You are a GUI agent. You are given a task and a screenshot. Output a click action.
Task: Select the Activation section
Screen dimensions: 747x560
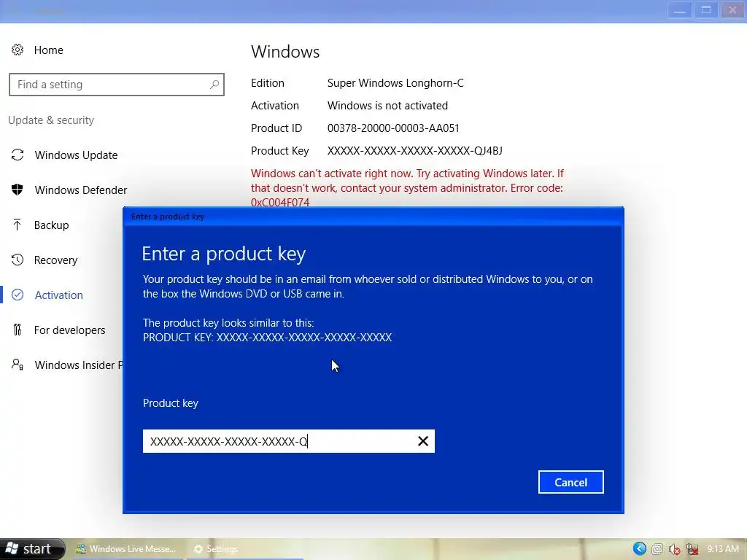(59, 295)
